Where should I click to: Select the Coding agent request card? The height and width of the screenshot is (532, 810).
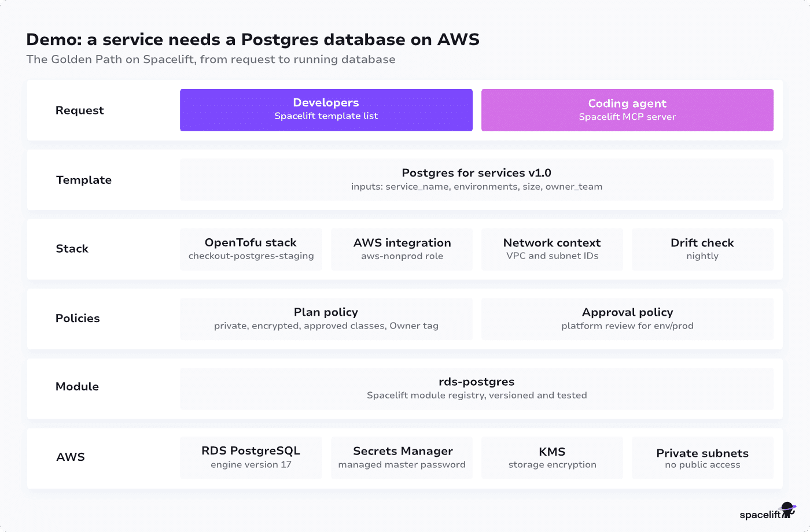(x=627, y=110)
